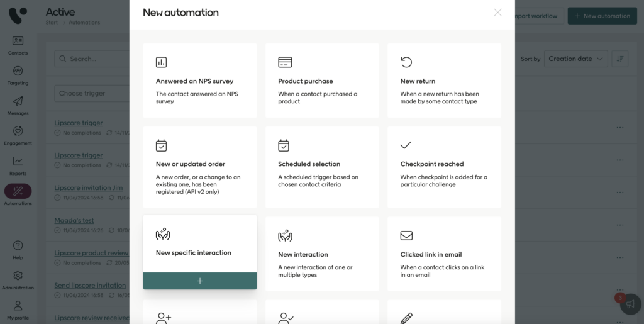Open Contacts in the sidebar
The width and height of the screenshot is (644, 324).
click(18, 45)
